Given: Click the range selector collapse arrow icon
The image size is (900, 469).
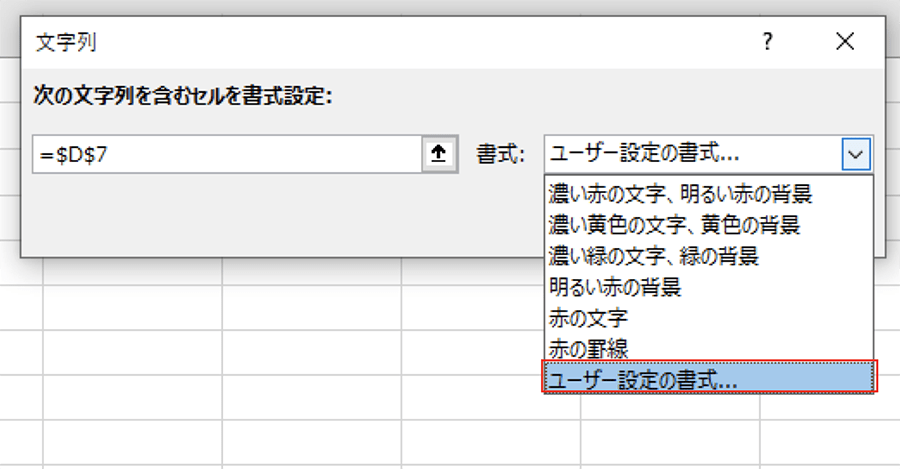Looking at the screenshot, I should pyautogui.click(x=439, y=154).
